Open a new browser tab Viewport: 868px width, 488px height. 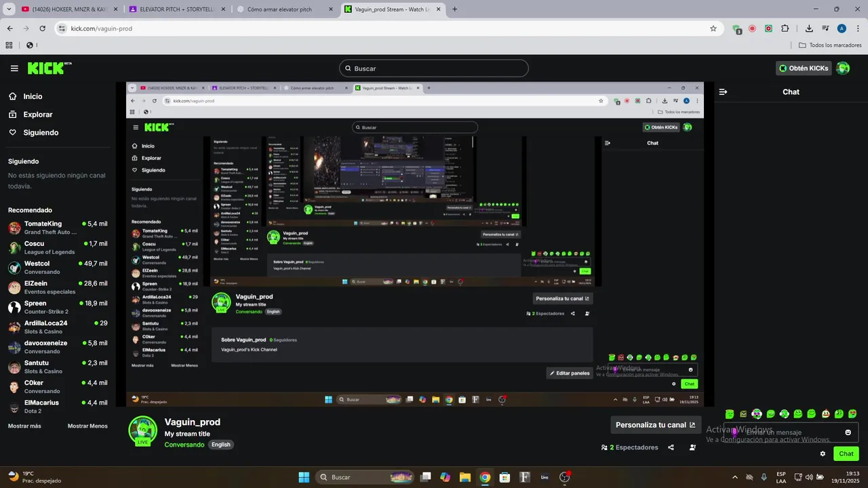454,9
